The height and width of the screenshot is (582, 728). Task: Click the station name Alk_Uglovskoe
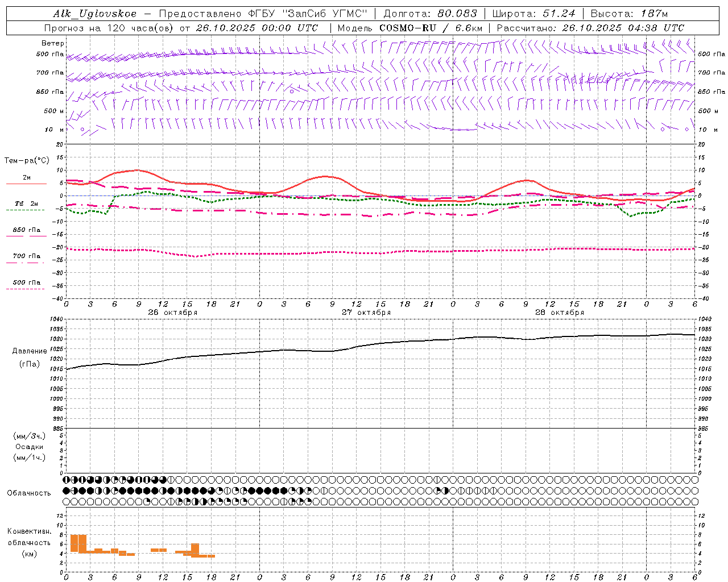click(94, 14)
